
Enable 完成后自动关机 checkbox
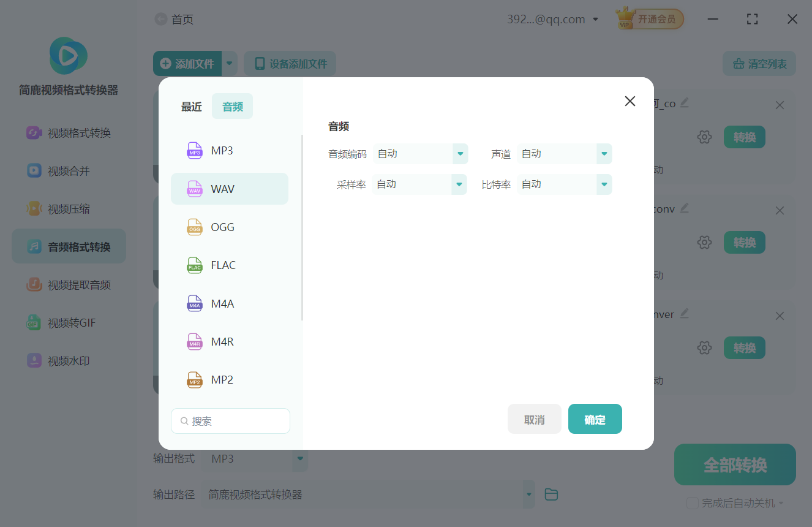point(693,502)
